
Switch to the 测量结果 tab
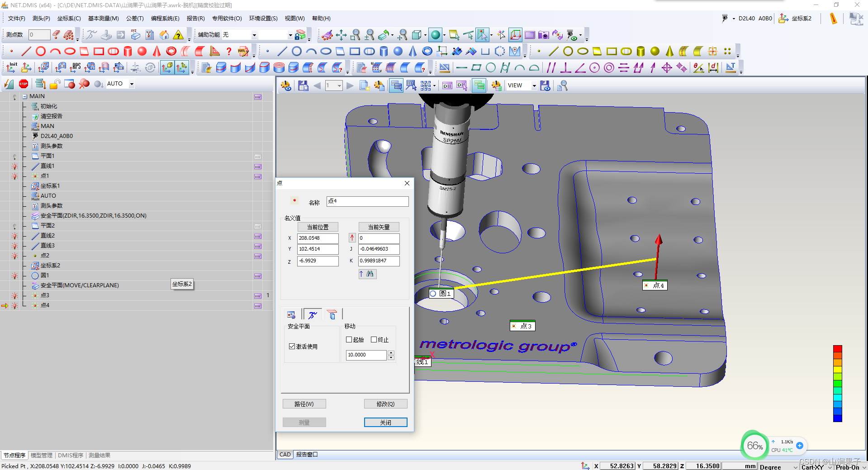pyautogui.click(x=100, y=455)
